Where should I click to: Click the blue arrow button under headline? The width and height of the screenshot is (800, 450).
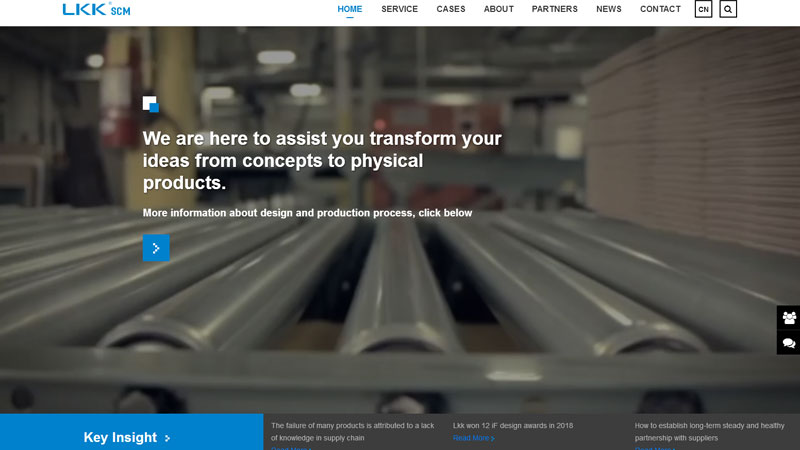point(156,248)
